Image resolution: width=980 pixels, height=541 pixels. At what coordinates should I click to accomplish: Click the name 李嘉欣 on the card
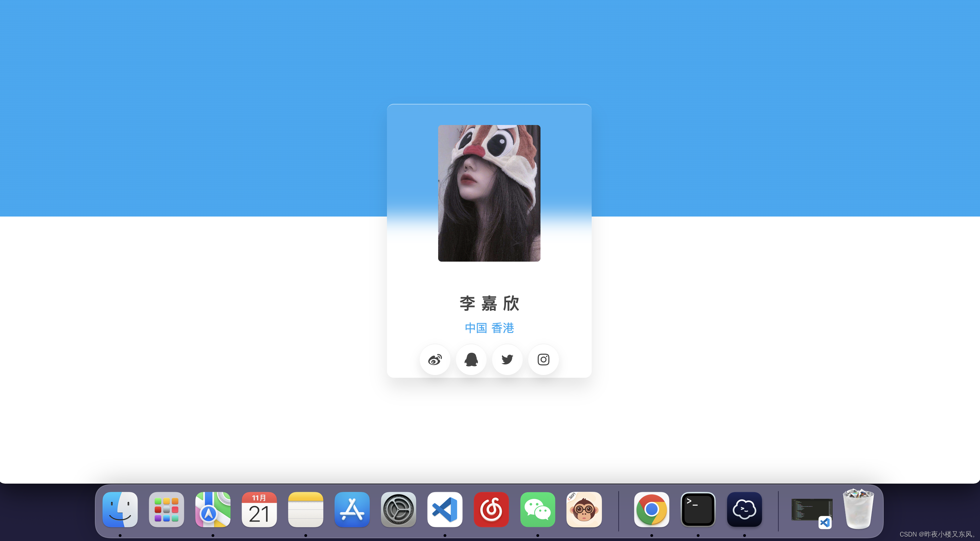point(489,303)
